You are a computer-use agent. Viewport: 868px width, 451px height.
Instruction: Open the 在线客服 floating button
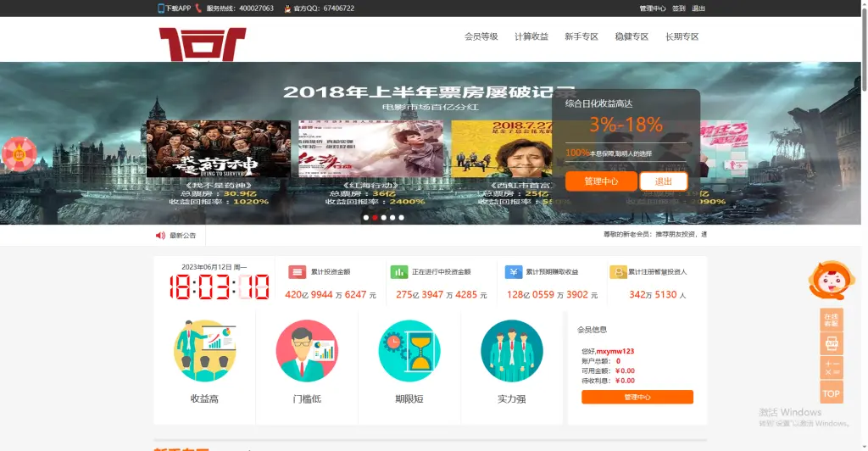click(832, 320)
